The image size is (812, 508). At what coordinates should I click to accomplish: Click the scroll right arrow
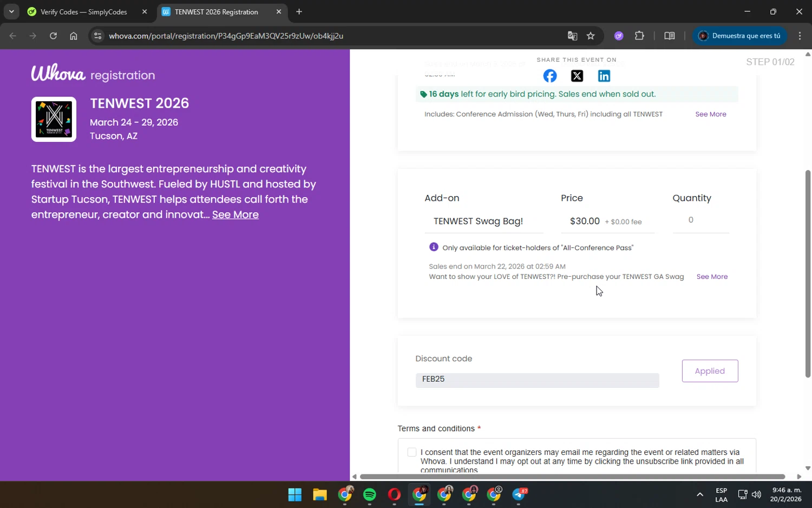click(799, 477)
